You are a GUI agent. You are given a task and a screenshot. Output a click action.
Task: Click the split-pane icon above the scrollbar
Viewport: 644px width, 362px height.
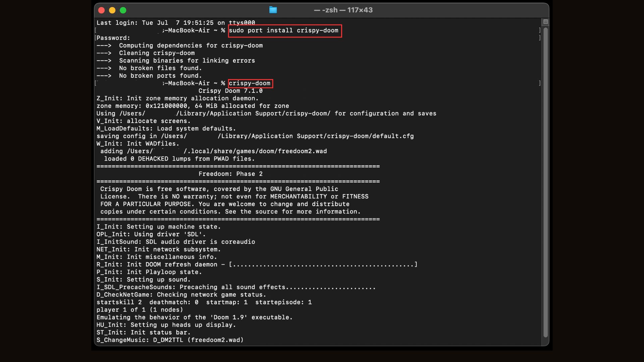tap(546, 22)
